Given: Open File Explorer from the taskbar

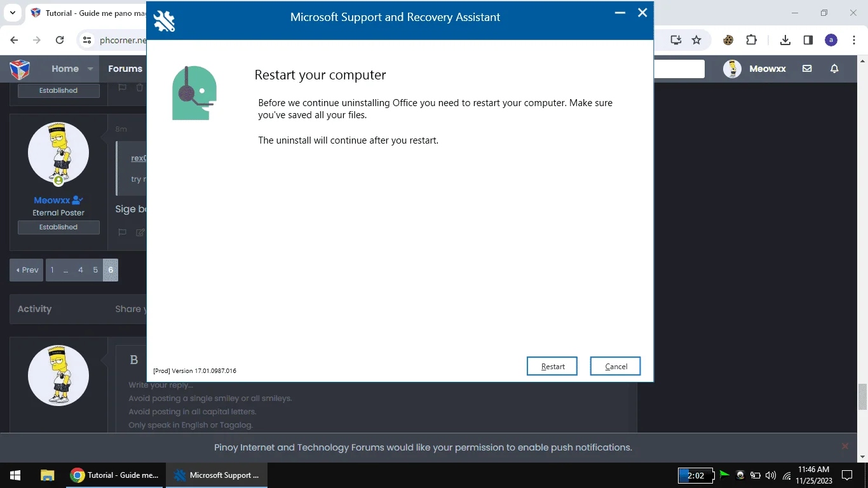Looking at the screenshot, I should pos(48,475).
